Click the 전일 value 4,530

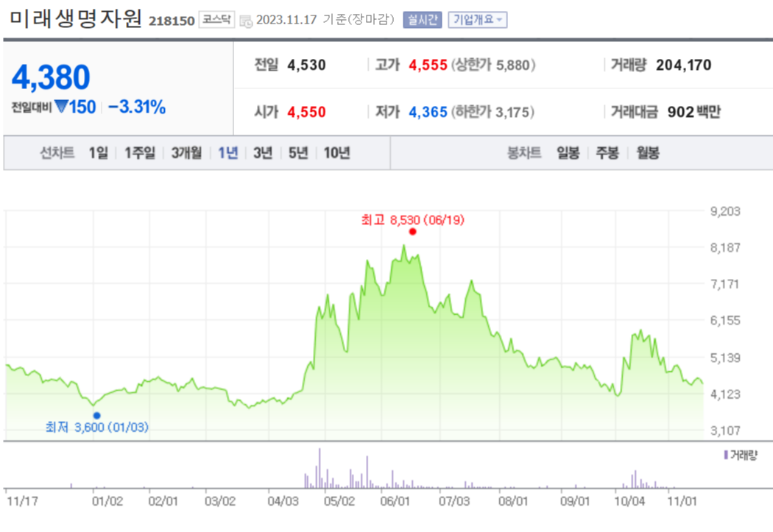point(306,65)
